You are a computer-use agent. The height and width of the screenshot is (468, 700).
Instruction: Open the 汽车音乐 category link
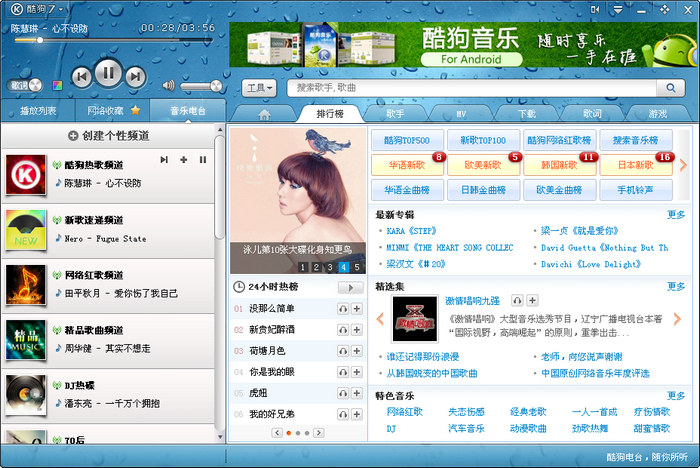coord(466,429)
